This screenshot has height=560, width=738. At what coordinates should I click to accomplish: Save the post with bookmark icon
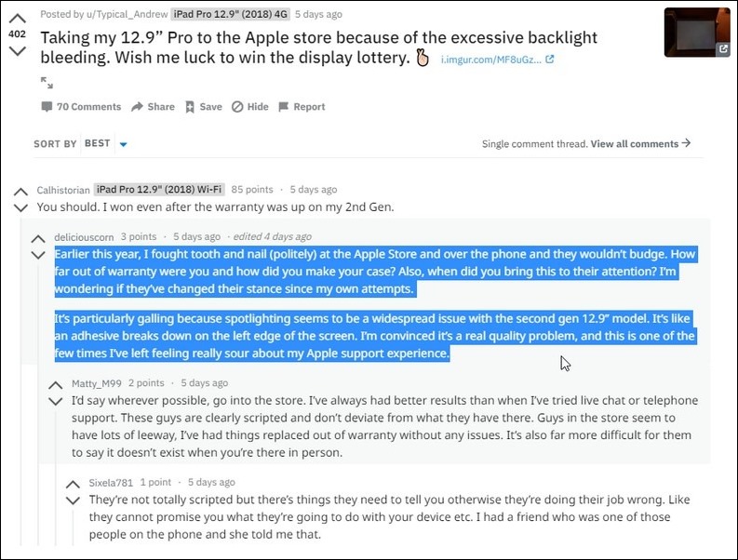click(203, 107)
